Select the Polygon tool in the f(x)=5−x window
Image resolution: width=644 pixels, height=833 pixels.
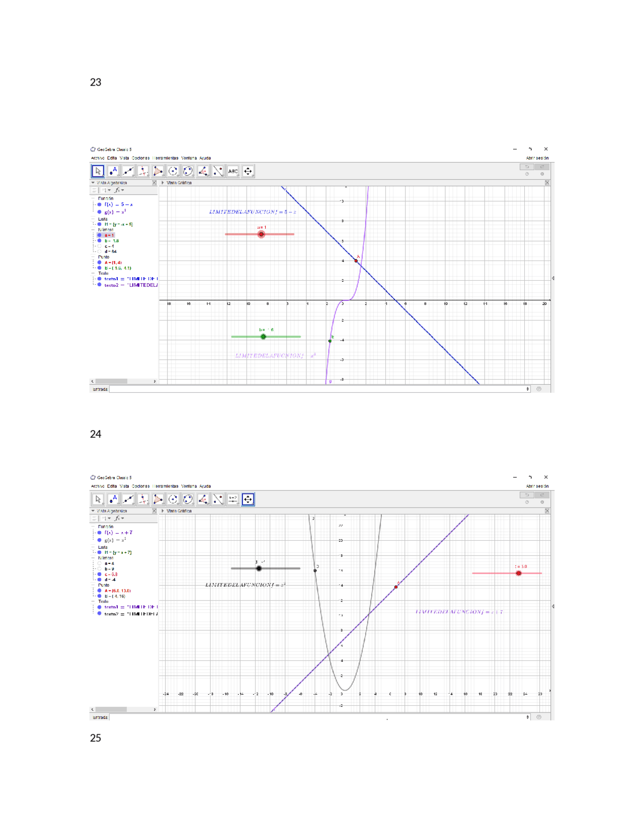click(158, 171)
